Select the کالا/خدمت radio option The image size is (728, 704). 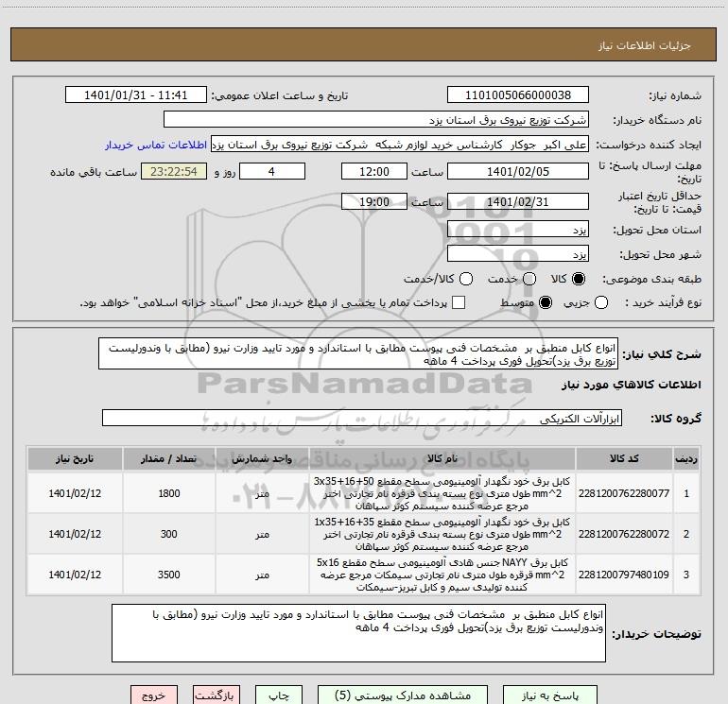[466, 279]
